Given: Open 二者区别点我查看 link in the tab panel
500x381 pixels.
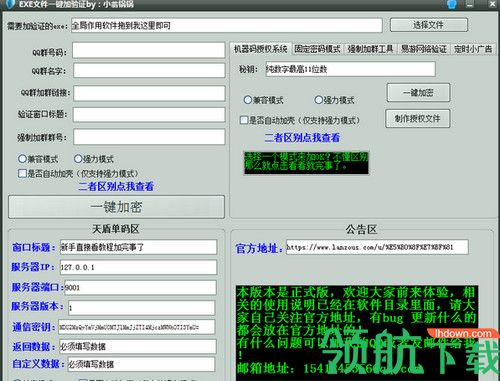Looking at the screenshot, I should coord(302,138).
